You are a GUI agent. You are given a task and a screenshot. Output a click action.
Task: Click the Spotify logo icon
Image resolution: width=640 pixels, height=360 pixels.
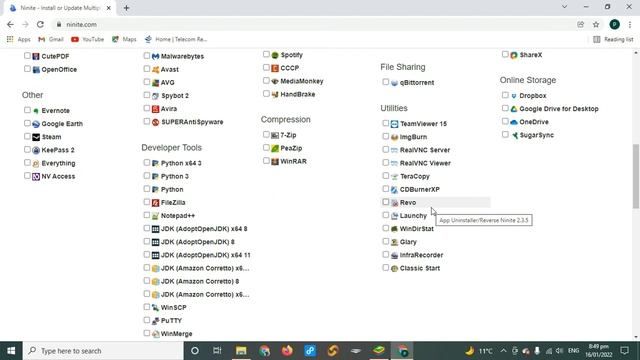[x=275, y=55]
